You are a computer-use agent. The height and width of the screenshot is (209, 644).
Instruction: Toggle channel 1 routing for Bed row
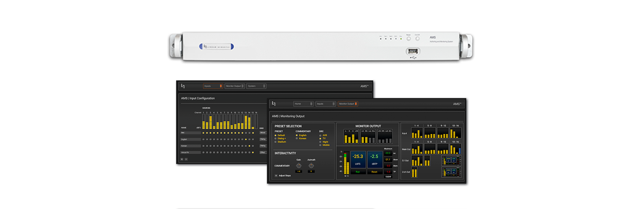point(204,133)
